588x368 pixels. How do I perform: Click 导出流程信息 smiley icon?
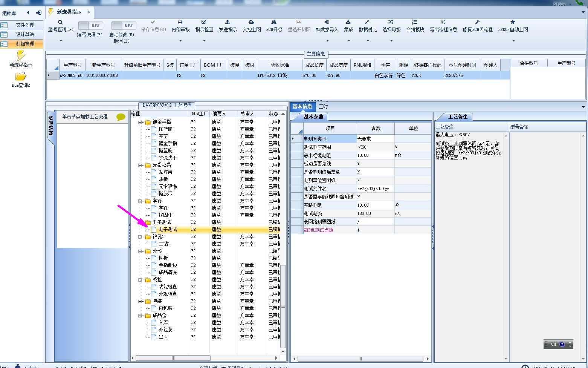(443, 22)
